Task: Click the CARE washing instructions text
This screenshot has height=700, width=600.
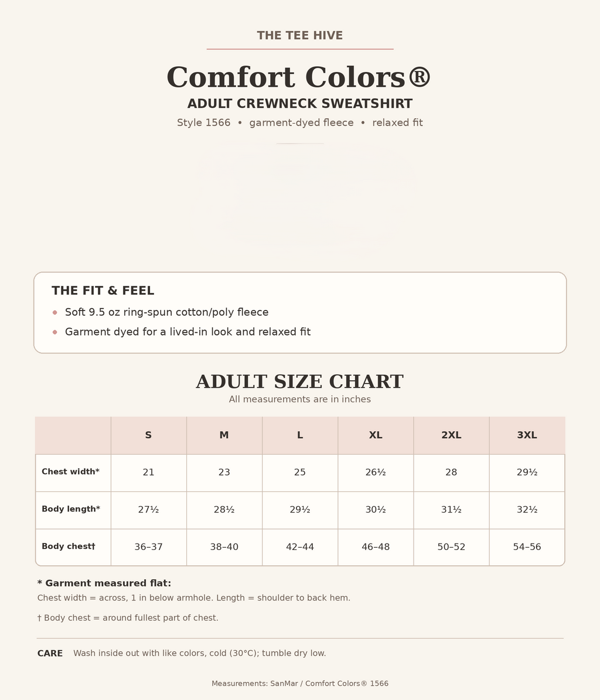Action: pos(200,653)
